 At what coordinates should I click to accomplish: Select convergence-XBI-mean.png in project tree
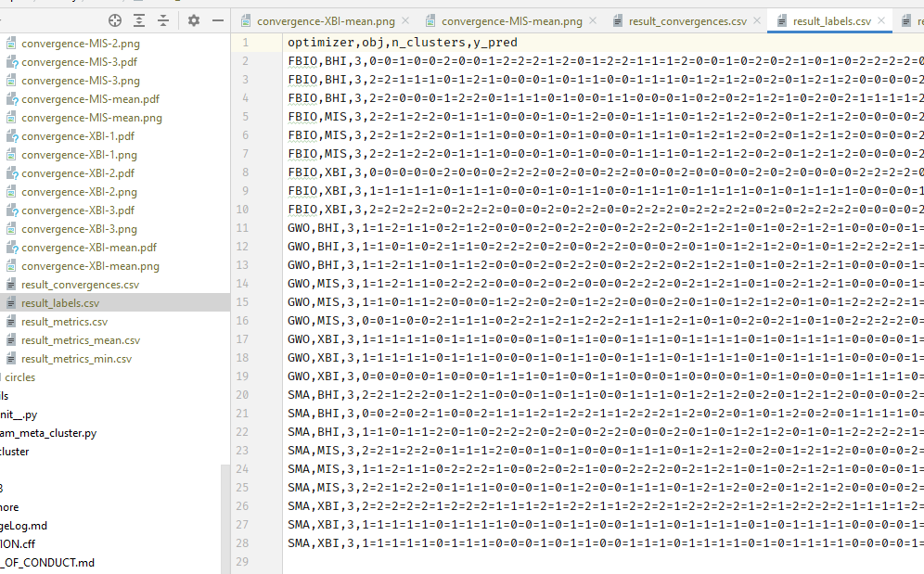(90, 266)
